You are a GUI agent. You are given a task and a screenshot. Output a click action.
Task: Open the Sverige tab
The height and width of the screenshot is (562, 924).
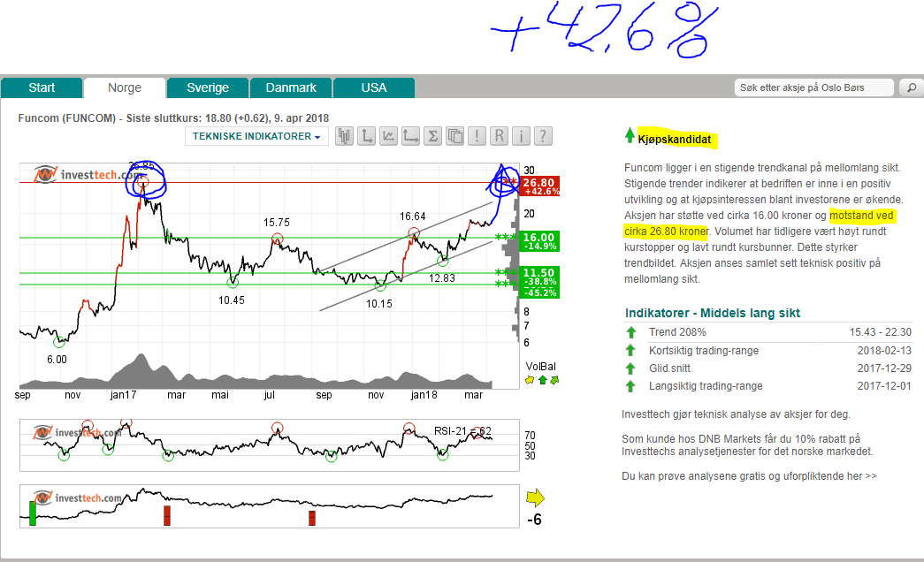tap(208, 87)
